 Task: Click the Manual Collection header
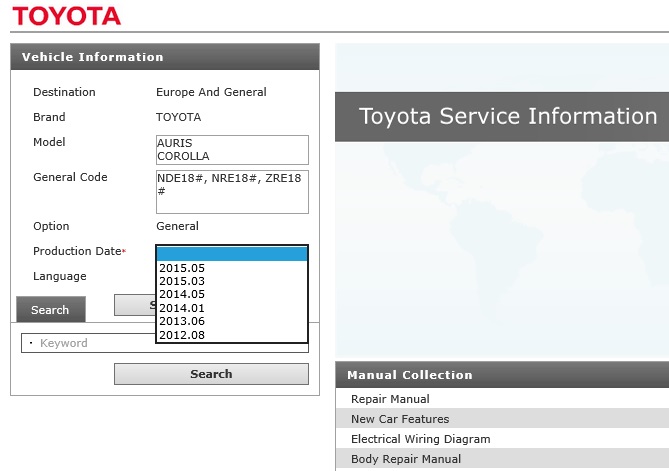click(x=502, y=375)
